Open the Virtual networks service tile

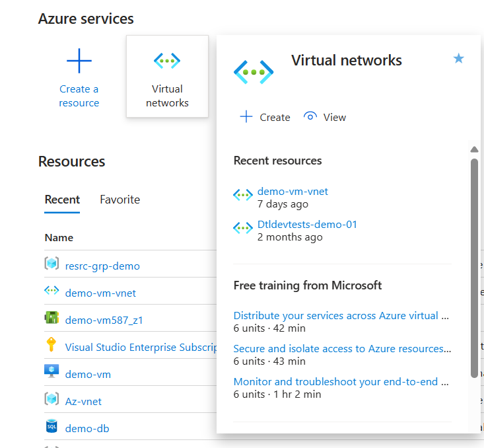pos(167,77)
